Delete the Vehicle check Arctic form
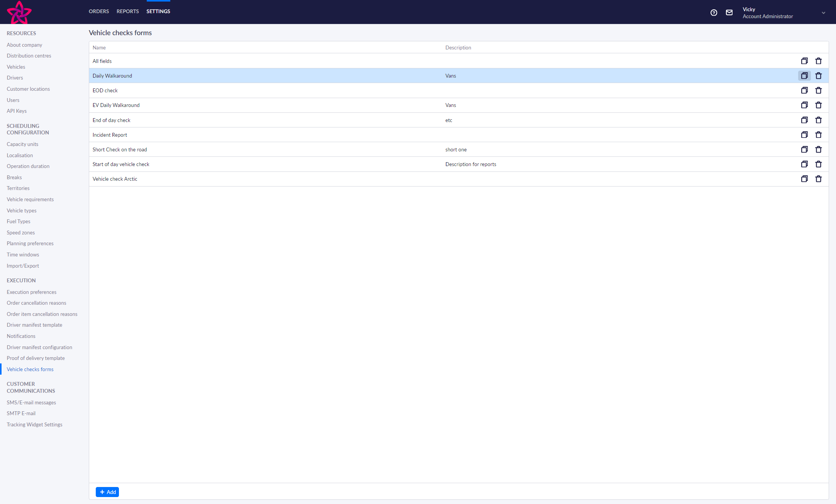 [x=818, y=179]
